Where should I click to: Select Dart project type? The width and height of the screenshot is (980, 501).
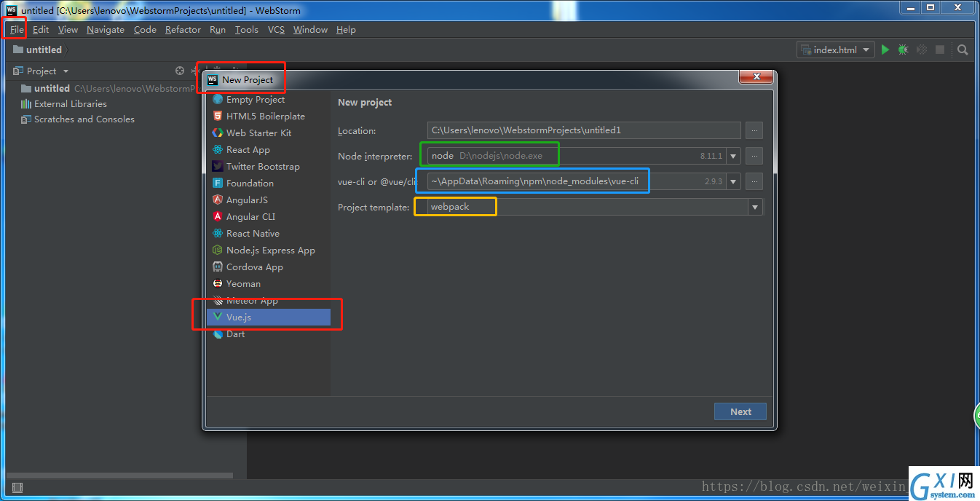[269, 334]
